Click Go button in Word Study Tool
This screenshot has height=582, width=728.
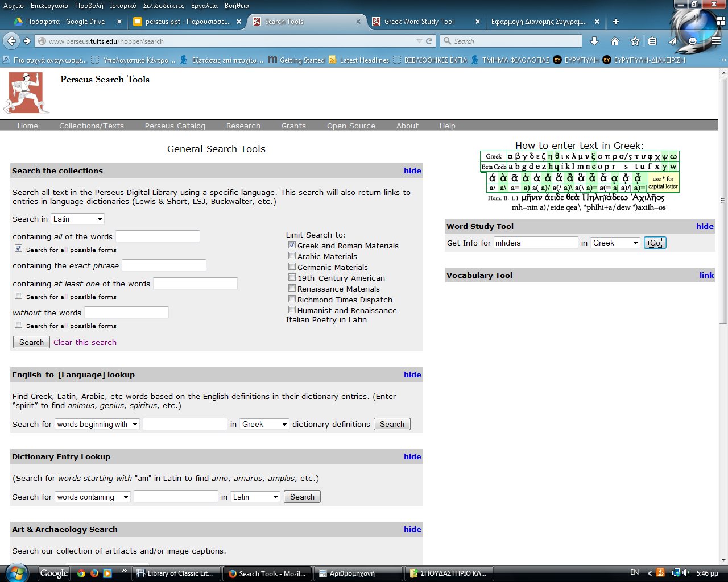(x=655, y=243)
